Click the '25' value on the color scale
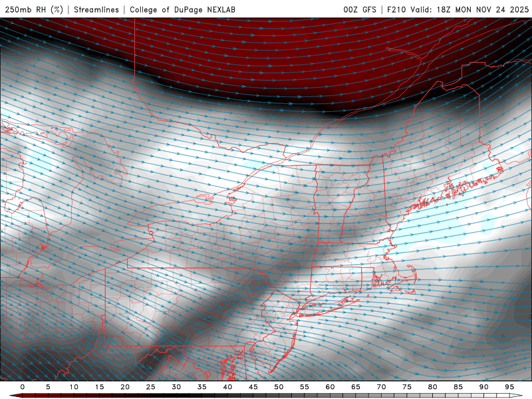Screen dimensions: 532x399 [151, 387]
